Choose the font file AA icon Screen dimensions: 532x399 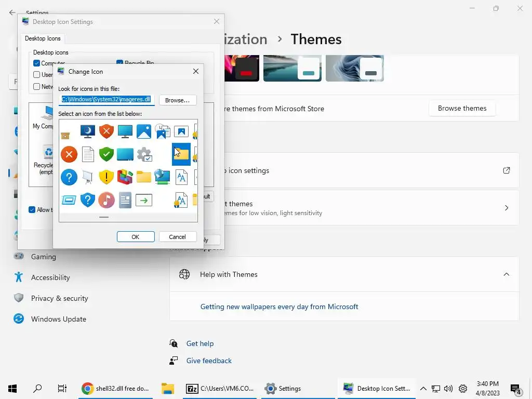click(x=181, y=177)
